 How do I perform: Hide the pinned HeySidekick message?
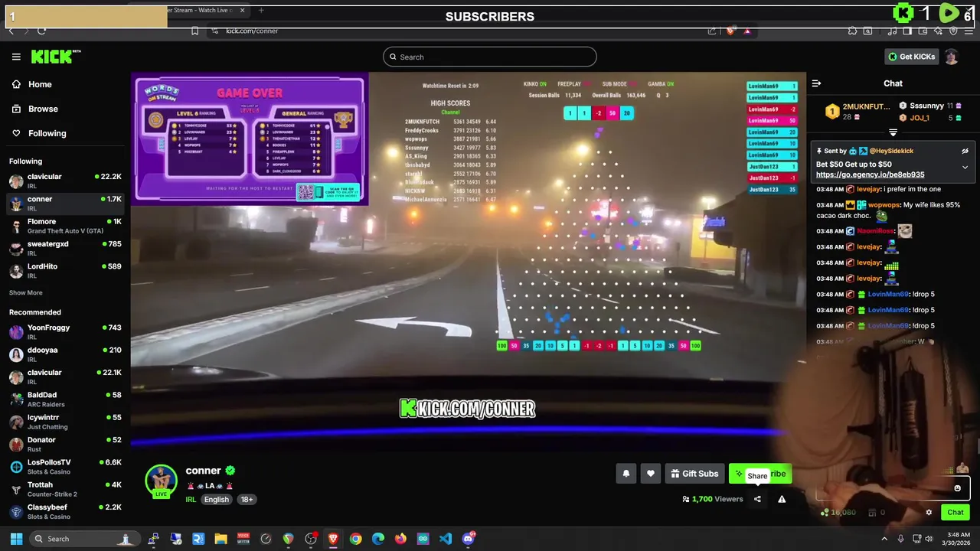[965, 152]
